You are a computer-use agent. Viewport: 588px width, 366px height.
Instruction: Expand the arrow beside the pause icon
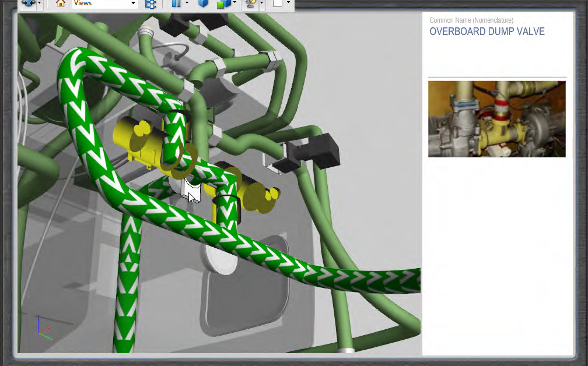[187, 3]
